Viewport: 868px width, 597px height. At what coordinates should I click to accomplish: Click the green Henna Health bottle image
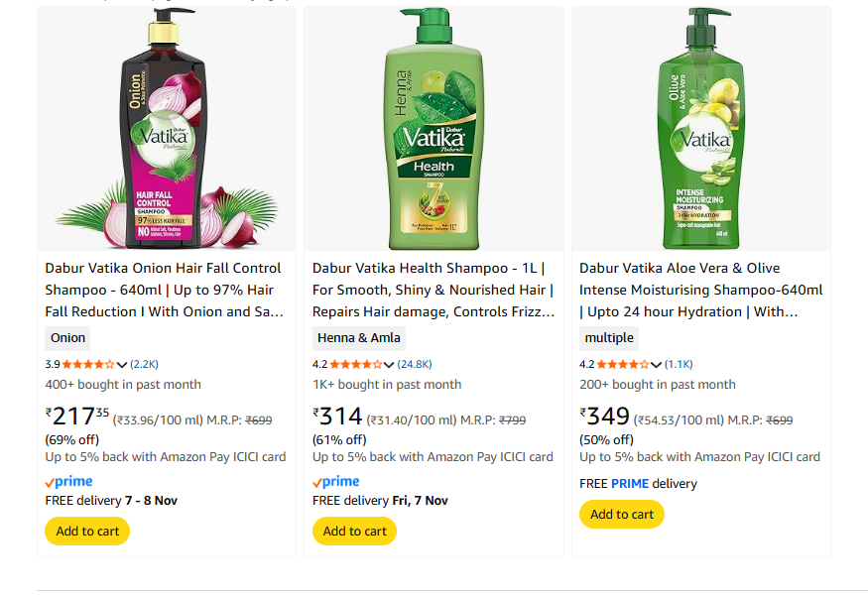pos(434,129)
